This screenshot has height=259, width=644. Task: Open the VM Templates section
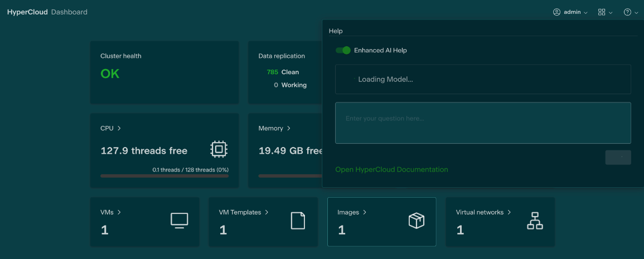pos(244,212)
